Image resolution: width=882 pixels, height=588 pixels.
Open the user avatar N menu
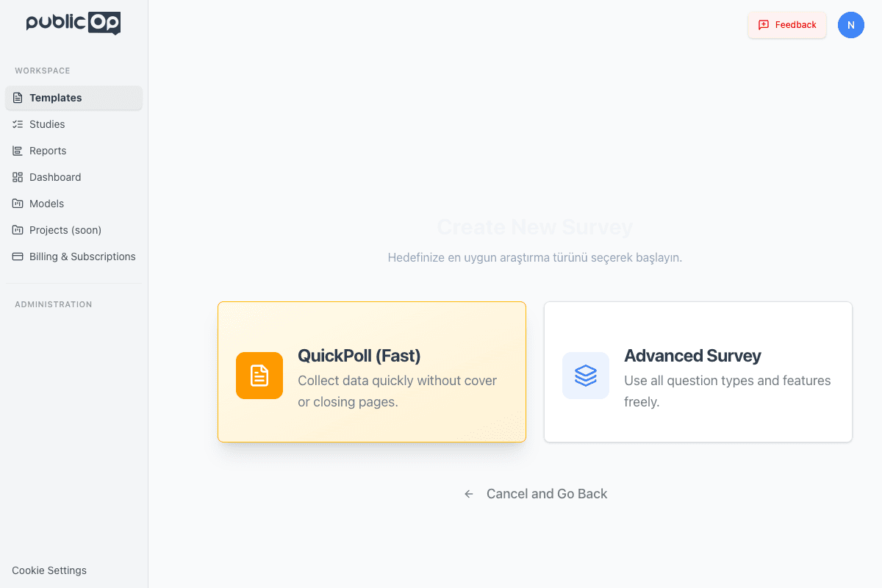pos(850,25)
